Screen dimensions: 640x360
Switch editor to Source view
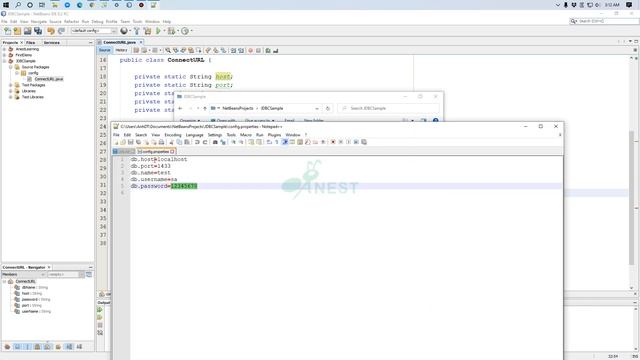coord(104,50)
